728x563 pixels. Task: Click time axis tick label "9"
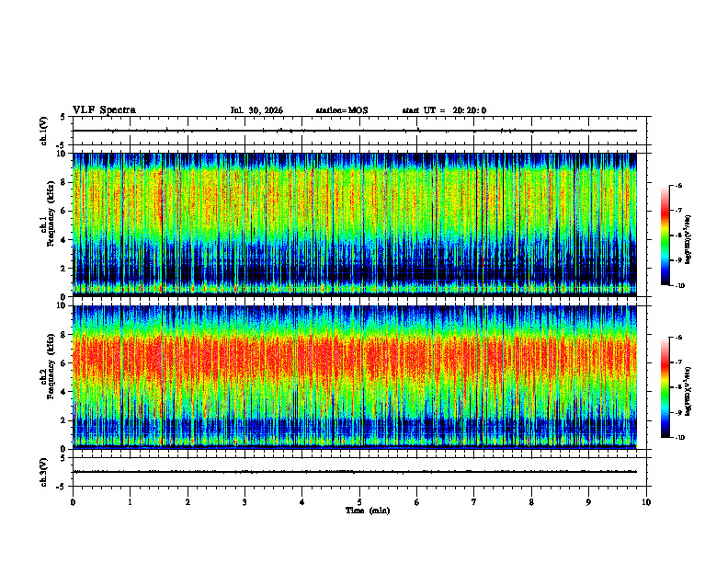[x=588, y=502]
